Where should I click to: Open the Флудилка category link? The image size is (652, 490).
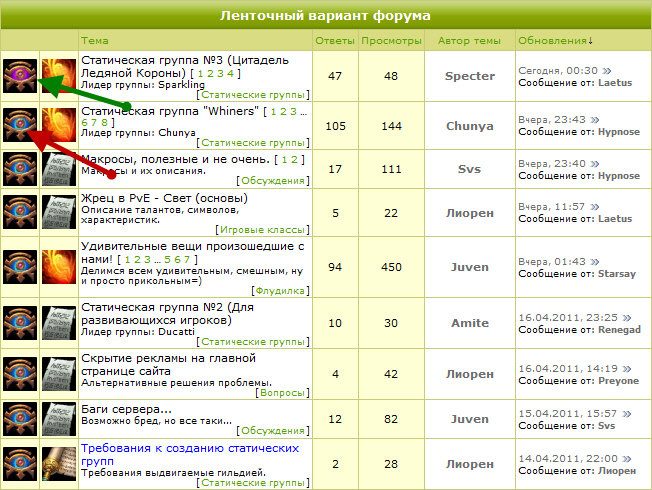pos(281,291)
